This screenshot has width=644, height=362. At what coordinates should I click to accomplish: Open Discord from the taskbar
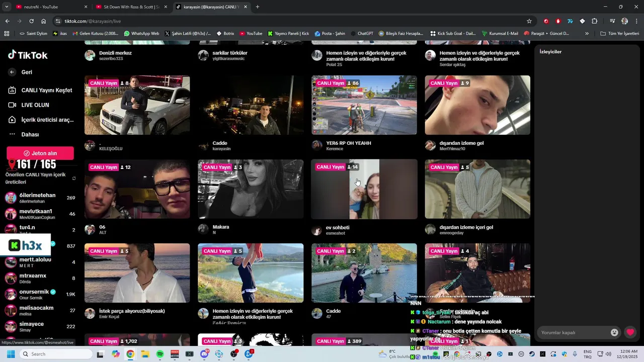pyautogui.click(x=204, y=354)
